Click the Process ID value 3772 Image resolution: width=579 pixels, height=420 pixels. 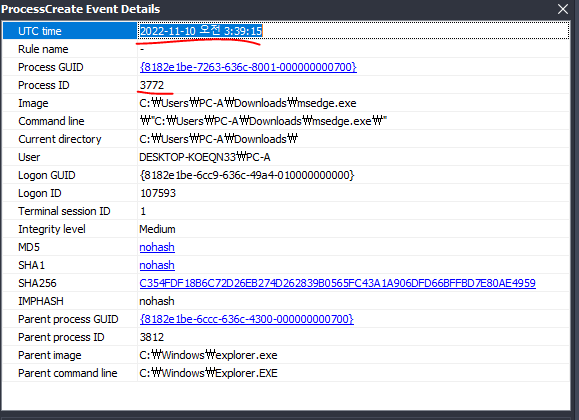coord(152,85)
